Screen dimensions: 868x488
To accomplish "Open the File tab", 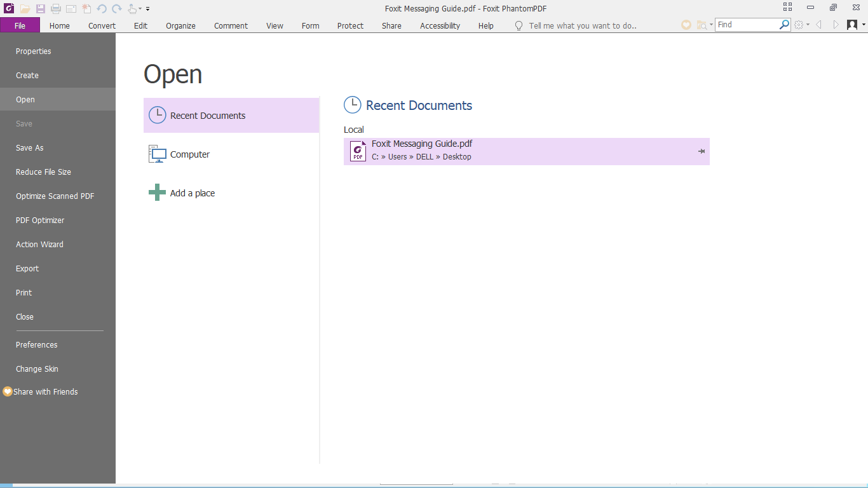I will click(x=20, y=25).
